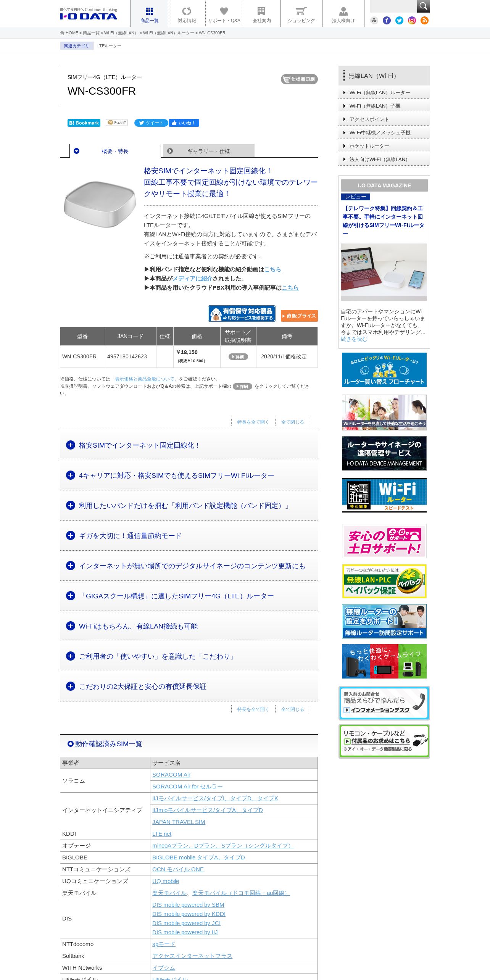This screenshot has width=490, height=980.
Task: Open the 家電批評 Wi-Fi ルーター banner
Action: point(384,495)
